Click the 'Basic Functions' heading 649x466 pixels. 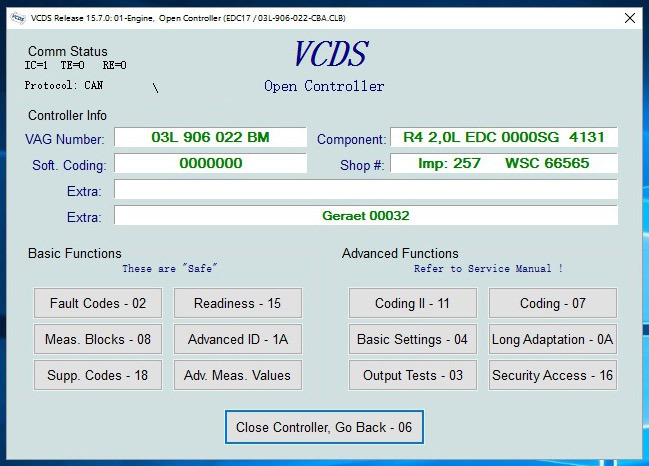75,253
